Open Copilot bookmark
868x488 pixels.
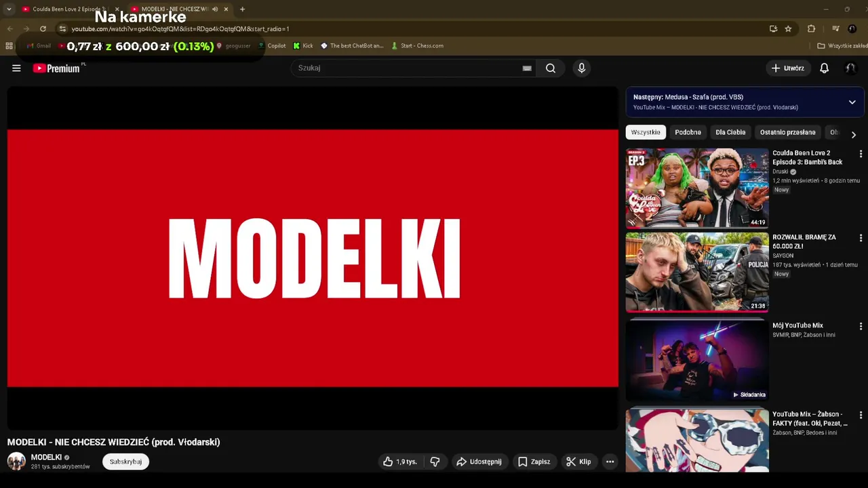coord(272,46)
